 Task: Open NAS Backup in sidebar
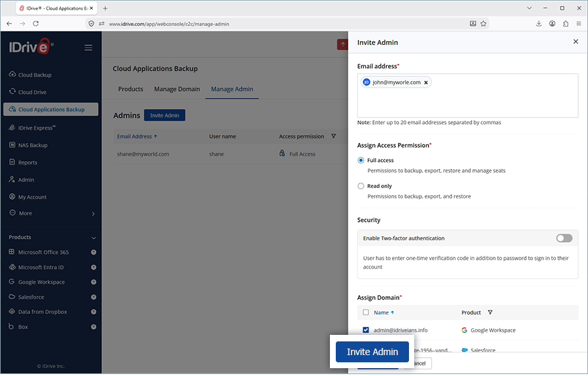pos(28,145)
